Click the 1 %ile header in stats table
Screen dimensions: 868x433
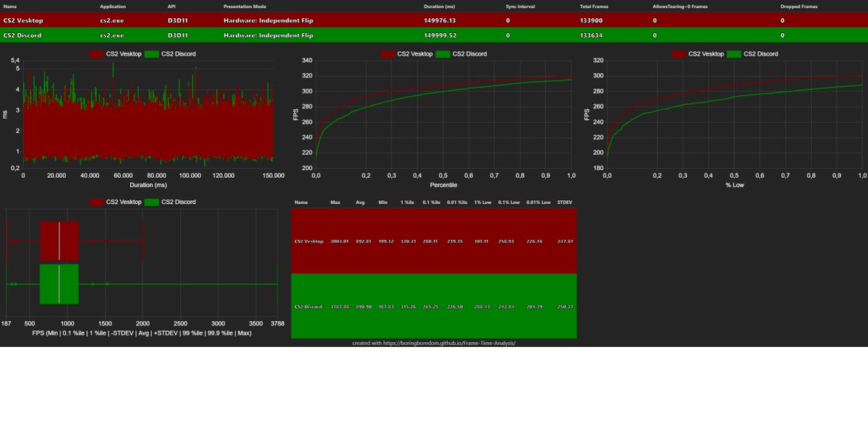coord(407,202)
